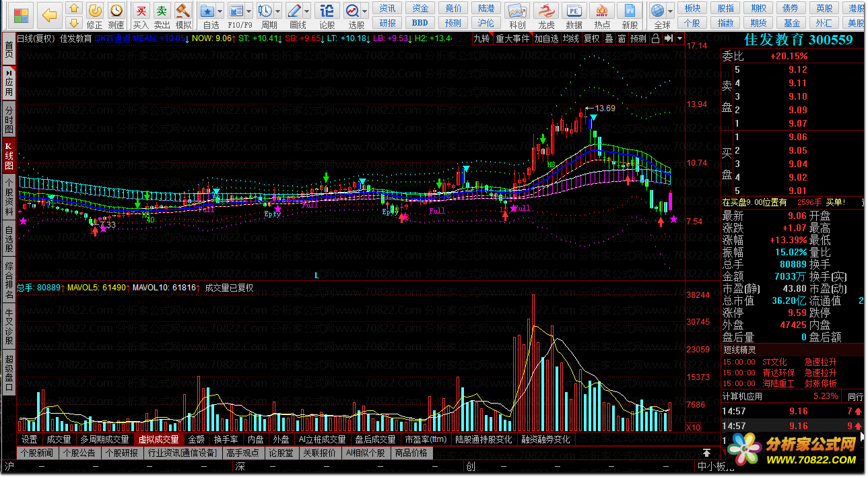Click the green 卖出 sell icon
868x477 pixels.
(162, 10)
